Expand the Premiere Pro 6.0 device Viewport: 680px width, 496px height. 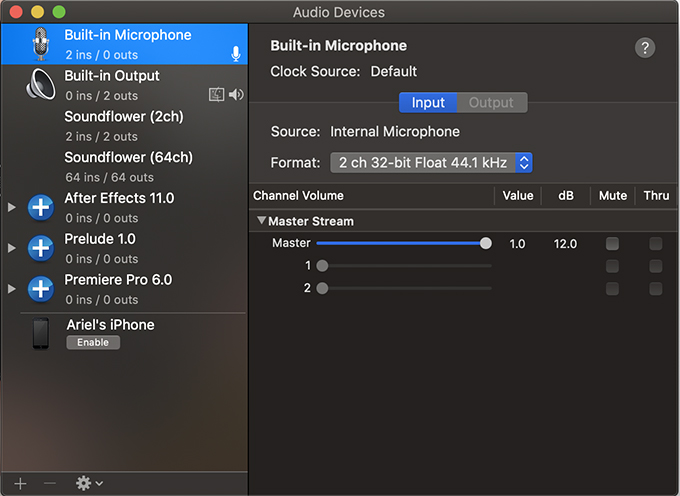pos(12,289)
